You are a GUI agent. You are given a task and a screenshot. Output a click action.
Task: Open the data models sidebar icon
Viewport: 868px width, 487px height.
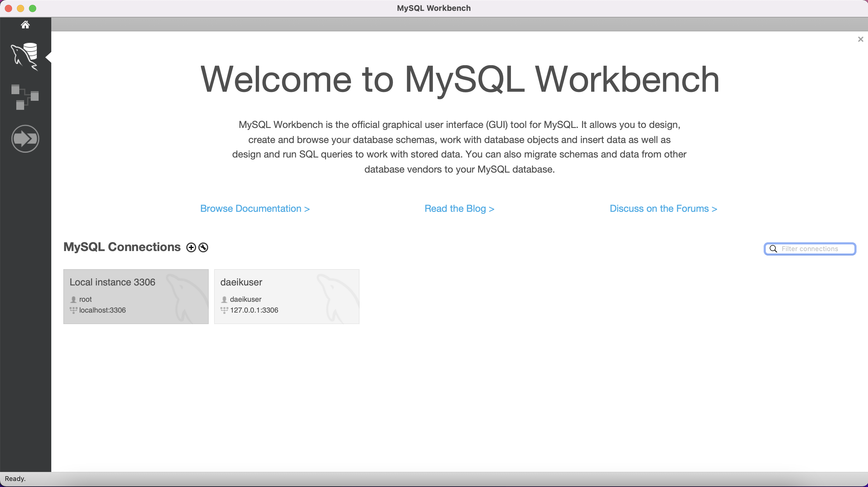pos(25,97)
